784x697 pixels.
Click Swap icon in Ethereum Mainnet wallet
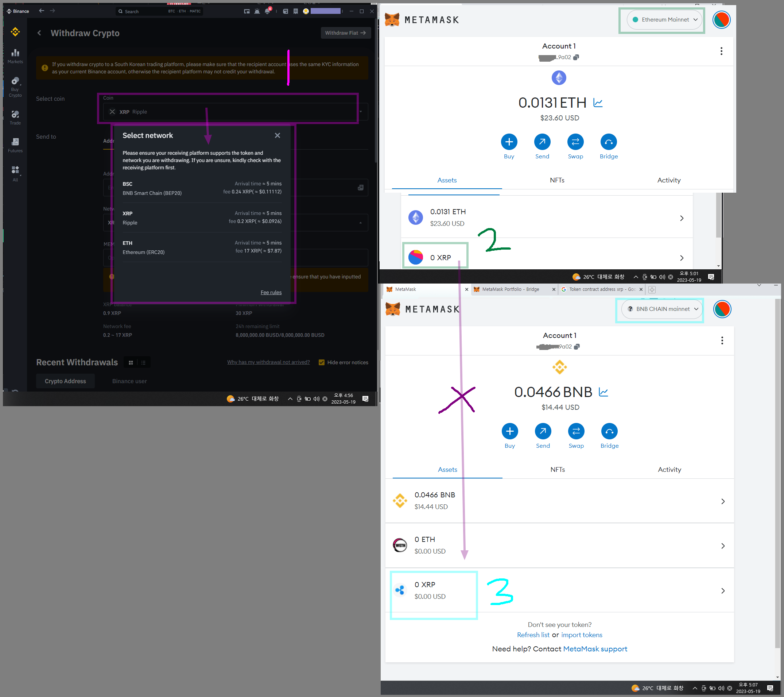(575, 142)
